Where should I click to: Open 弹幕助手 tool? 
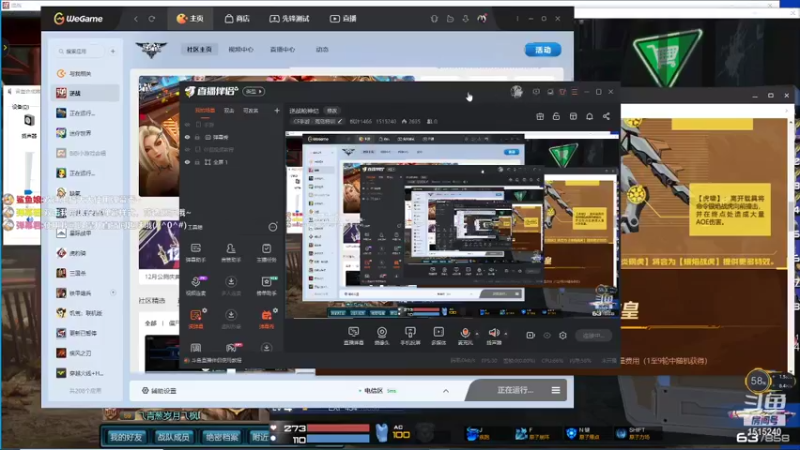click(196, 253)
